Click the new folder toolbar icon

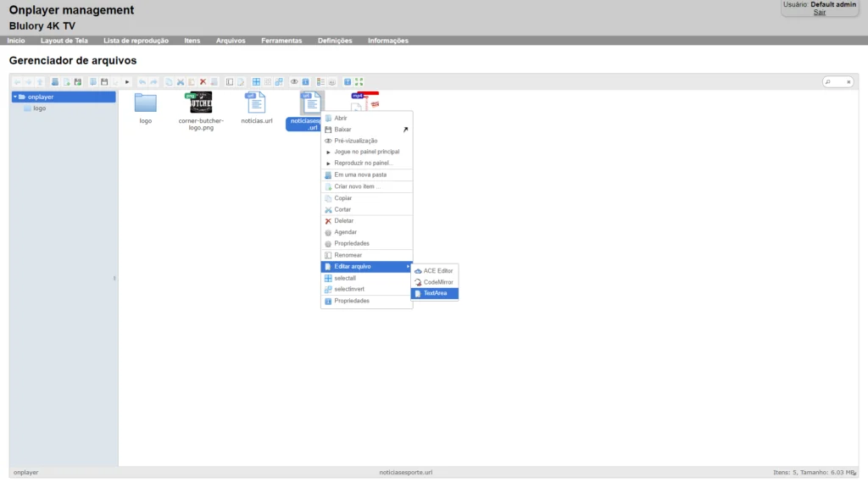click(x=55, y=82)
